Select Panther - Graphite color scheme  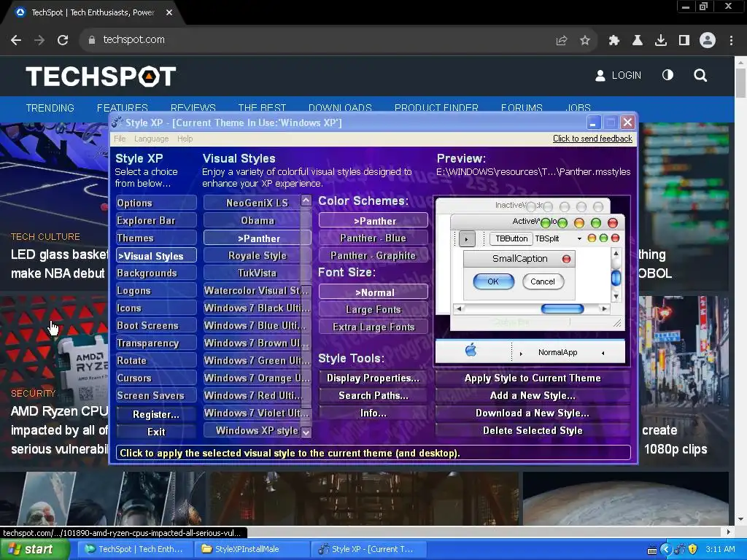click(373, 256)
